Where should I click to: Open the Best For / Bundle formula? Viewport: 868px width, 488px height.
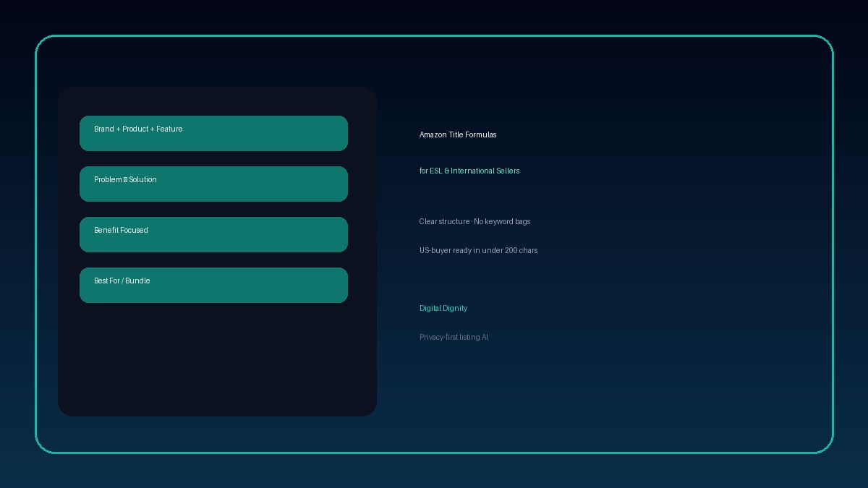point(213,285)
